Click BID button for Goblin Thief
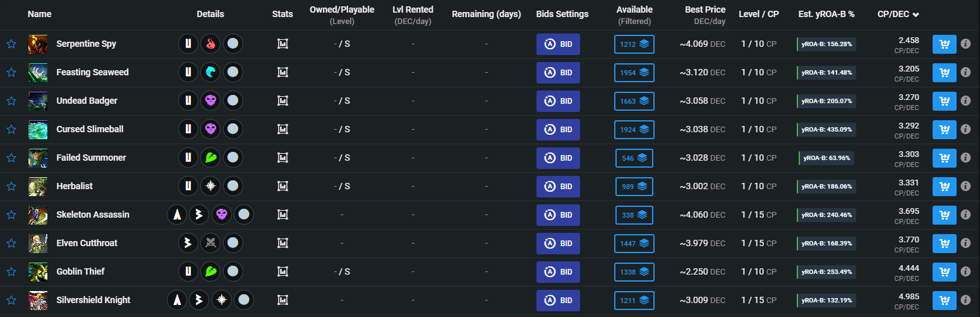980x317 pixels. (x=558, y=272)
